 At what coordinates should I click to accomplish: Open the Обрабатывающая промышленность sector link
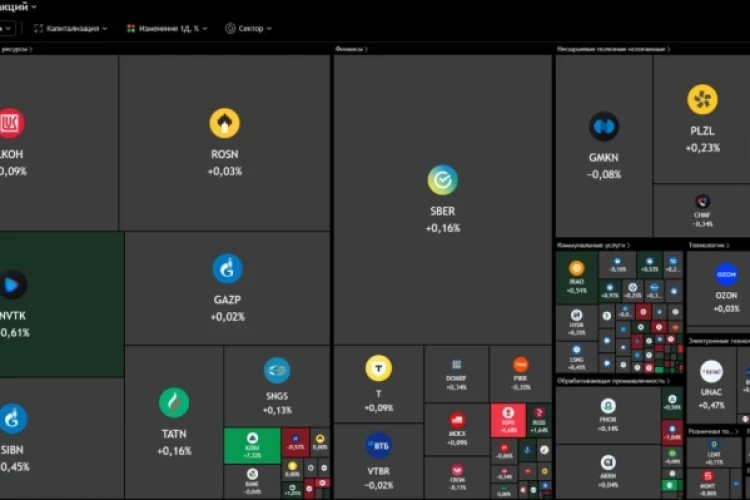pyautogui.click(x=613, y=381)
